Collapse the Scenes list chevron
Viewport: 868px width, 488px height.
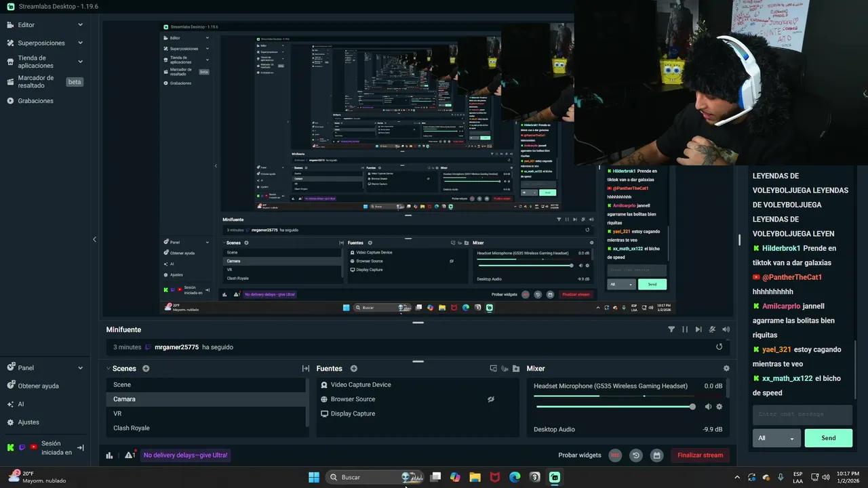coord(108,369)
